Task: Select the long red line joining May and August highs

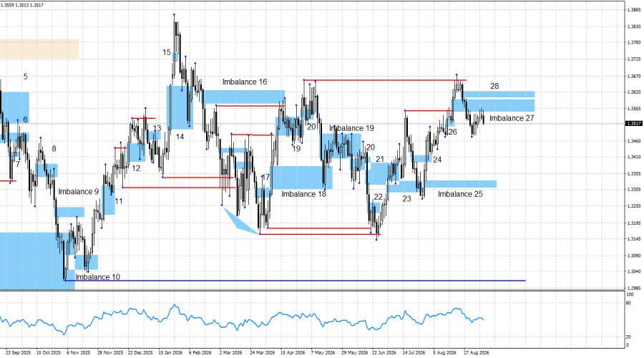Action: point(385,80)
